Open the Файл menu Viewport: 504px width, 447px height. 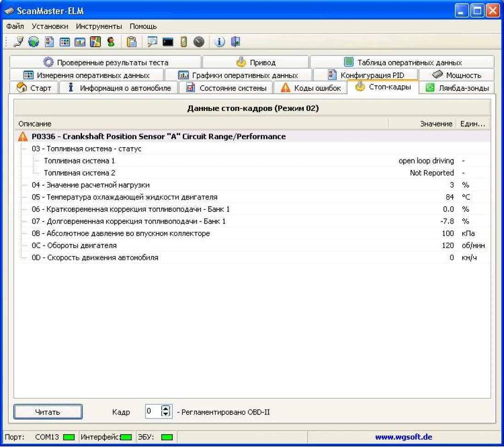[x=15, y=27]
